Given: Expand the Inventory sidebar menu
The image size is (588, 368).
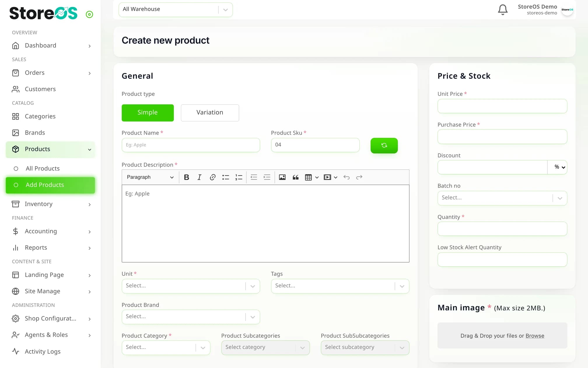Looking at the screenshot, I should 50,204.
